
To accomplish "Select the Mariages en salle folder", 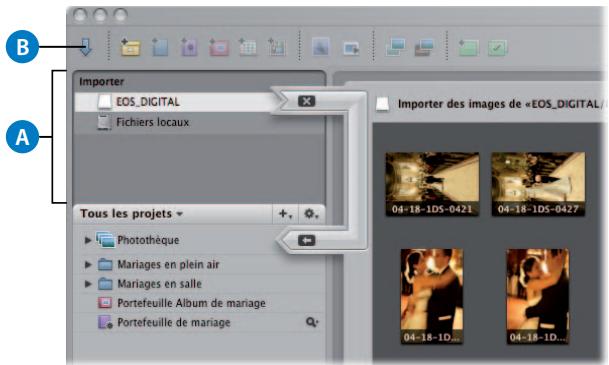I will coord(159,284).
